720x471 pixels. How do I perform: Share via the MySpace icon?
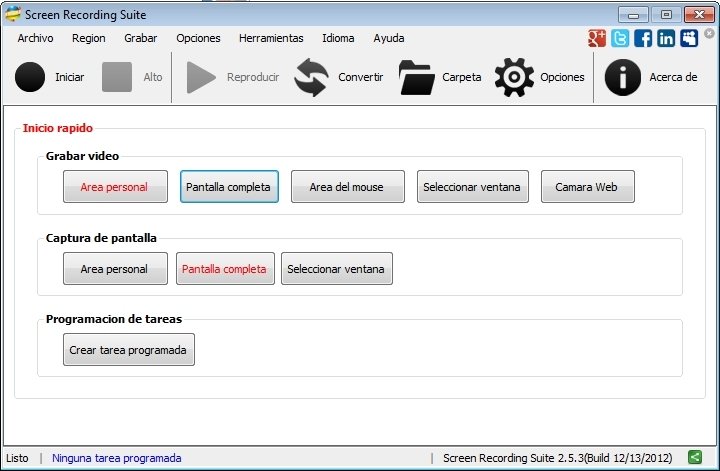(689, 38)
